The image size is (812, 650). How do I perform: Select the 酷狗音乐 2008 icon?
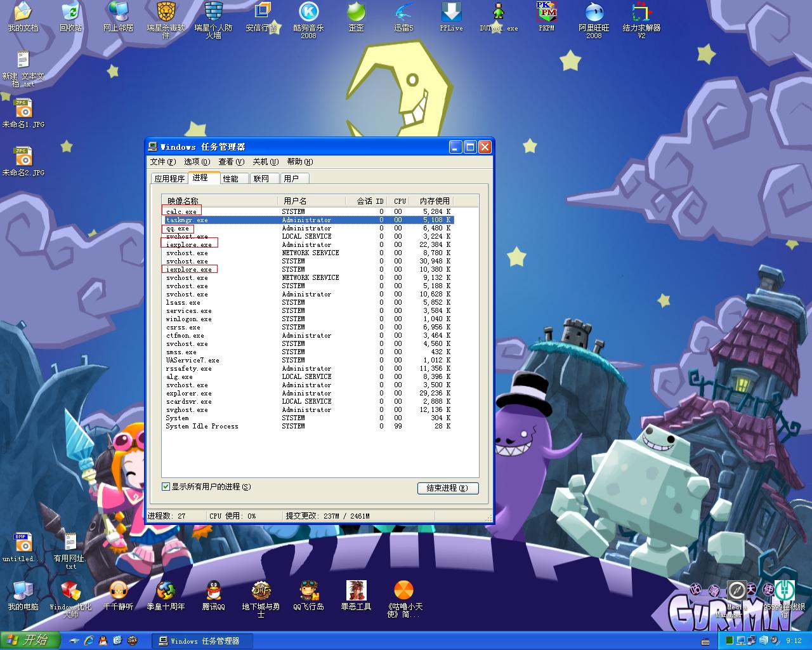[x=309, y=20]
